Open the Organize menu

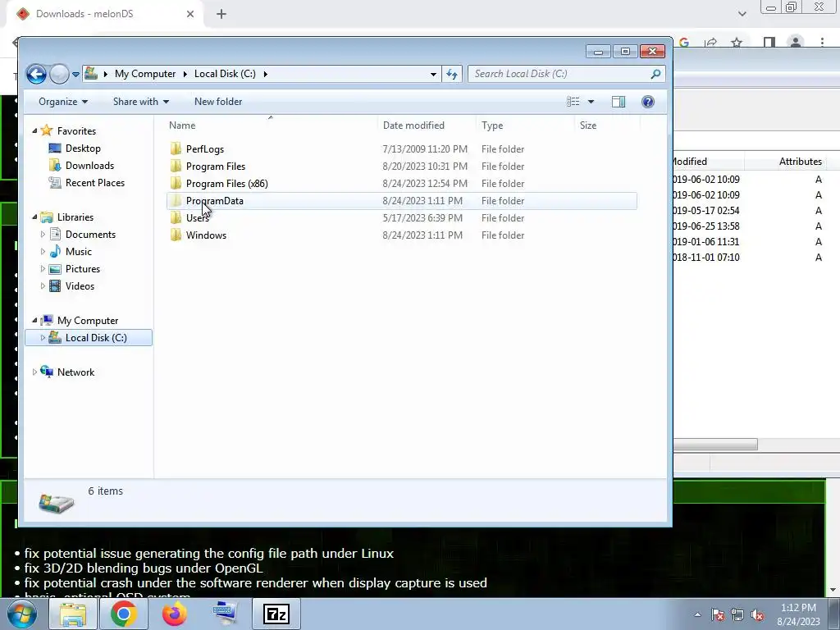(63, 102)
